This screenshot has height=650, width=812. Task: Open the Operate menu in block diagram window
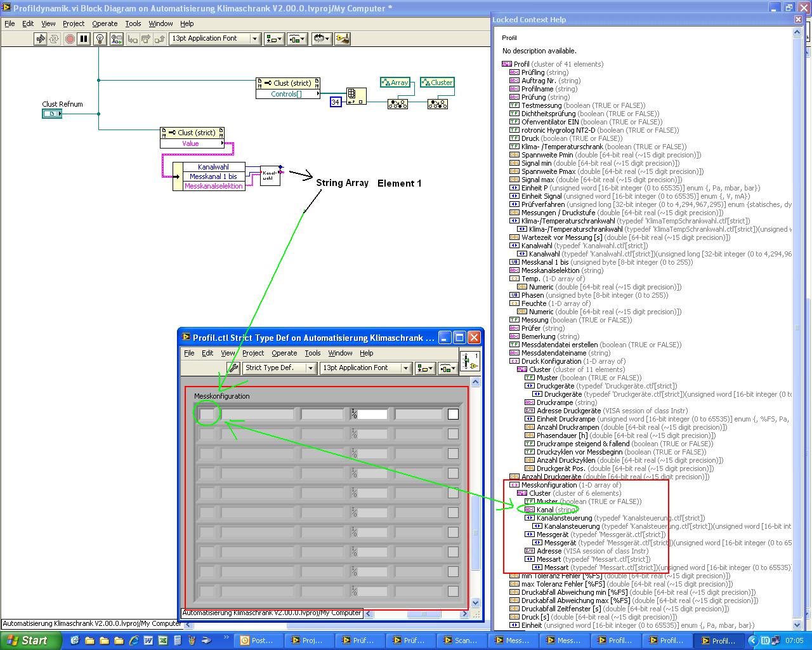[105, 23]
